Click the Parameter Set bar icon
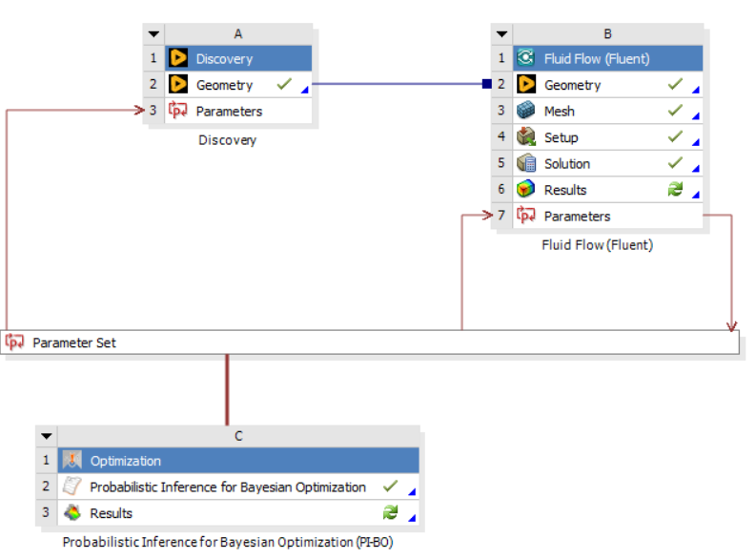 coord(15,342)
